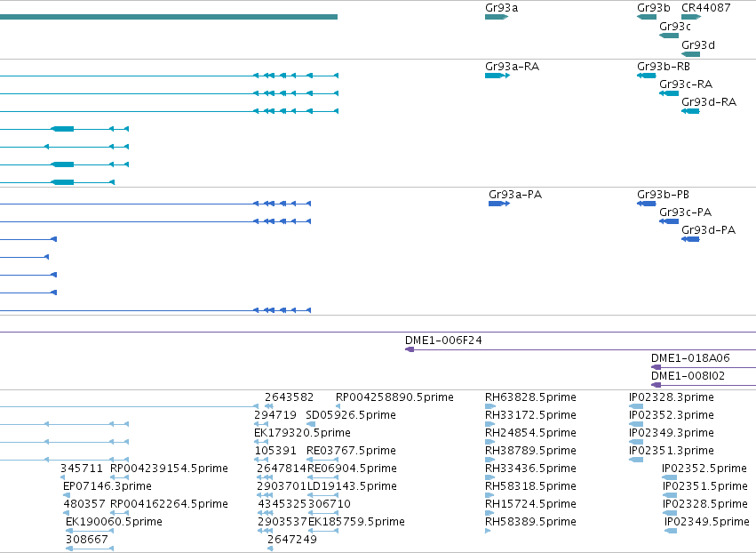Click the DME1-006F24 clone label

443,341
